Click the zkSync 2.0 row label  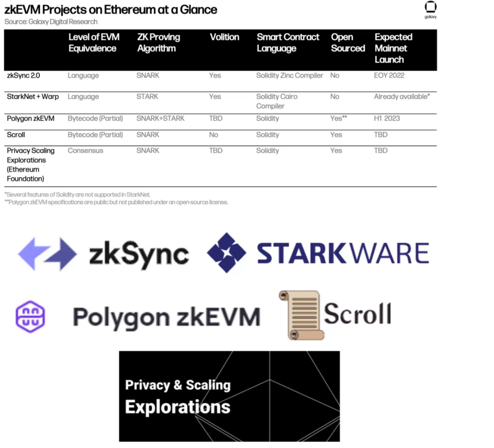point(23,75)
